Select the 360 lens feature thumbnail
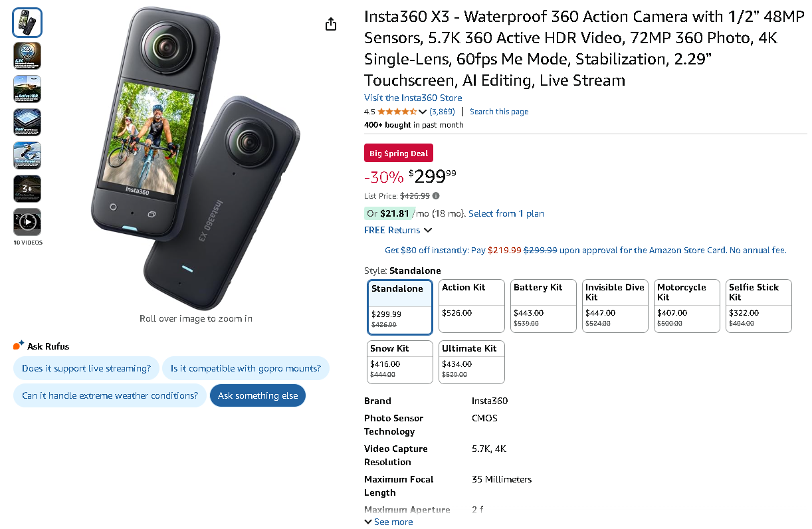This screenshot has width=812, height=529. [27, 56]
